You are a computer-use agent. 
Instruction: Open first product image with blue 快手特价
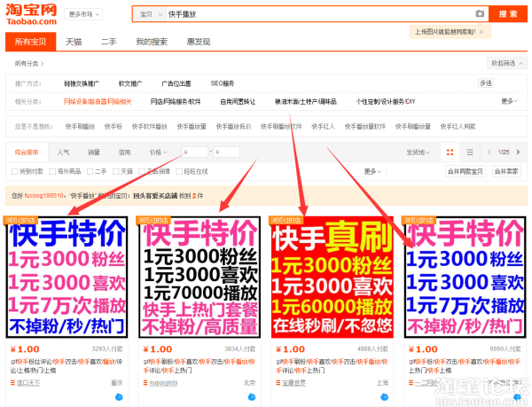coord(66,278)
